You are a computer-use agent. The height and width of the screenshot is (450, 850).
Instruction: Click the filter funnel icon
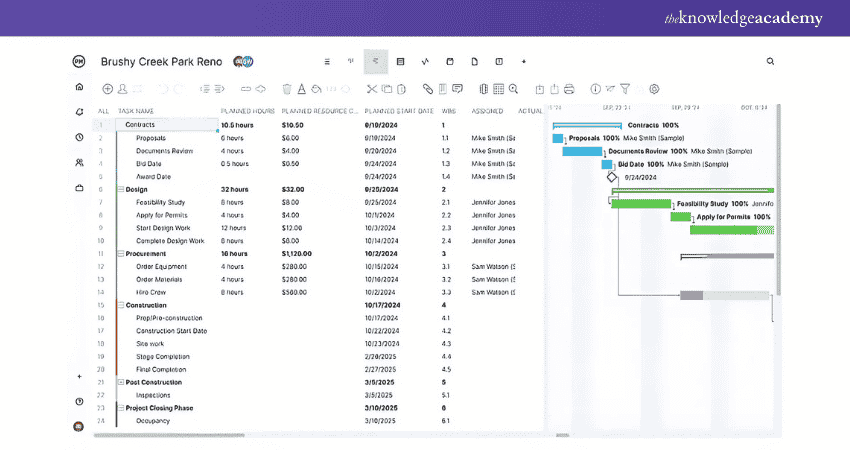[x=625, y=89]
